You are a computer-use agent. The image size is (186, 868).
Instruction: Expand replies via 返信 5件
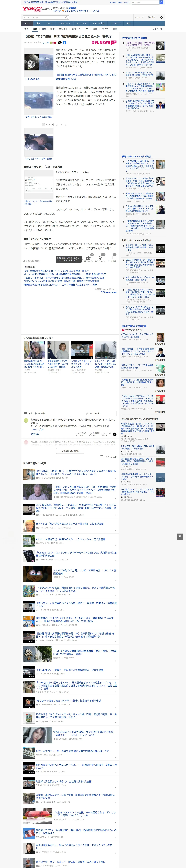coord(34,434)
